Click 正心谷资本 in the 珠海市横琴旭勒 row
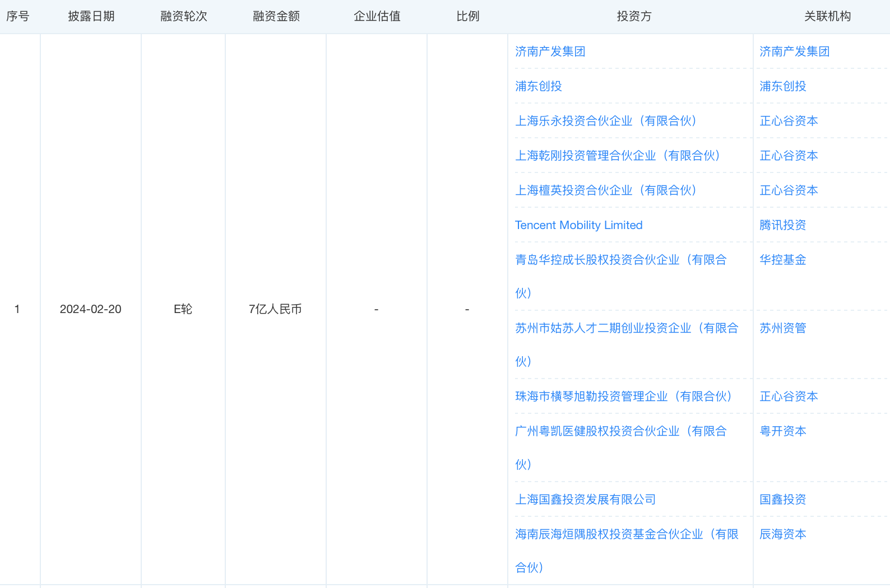890x588 pixels. [x=789, y=396]
